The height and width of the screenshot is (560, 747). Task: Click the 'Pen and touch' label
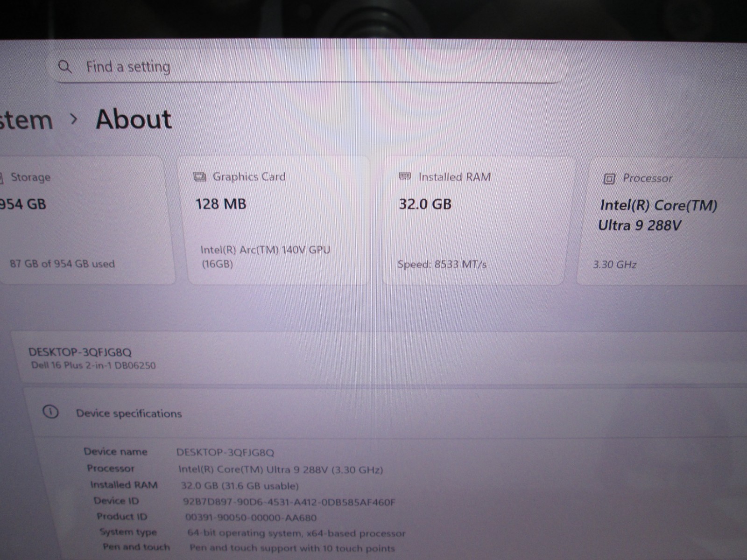tap(136, 546)
